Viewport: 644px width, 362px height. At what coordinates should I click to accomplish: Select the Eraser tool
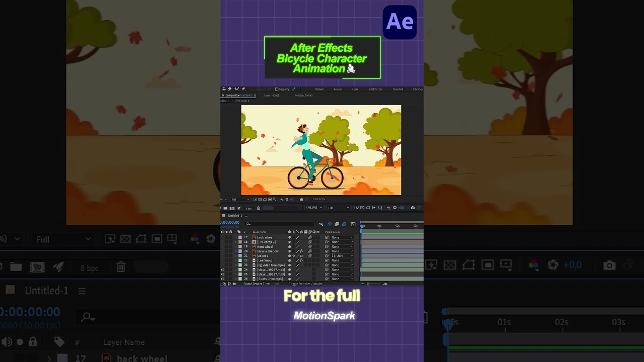[229, 89]
